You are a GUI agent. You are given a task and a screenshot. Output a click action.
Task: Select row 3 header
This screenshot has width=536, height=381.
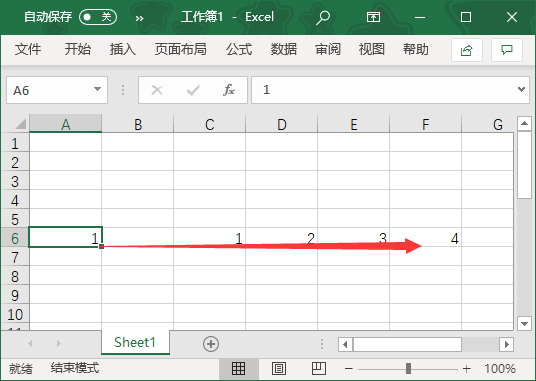click(15, 180)
